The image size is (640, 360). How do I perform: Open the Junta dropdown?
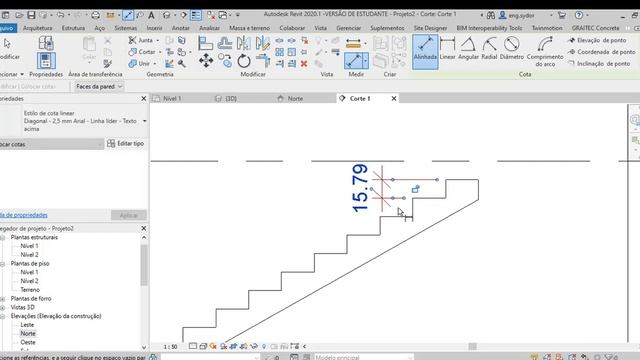[158, 40]
